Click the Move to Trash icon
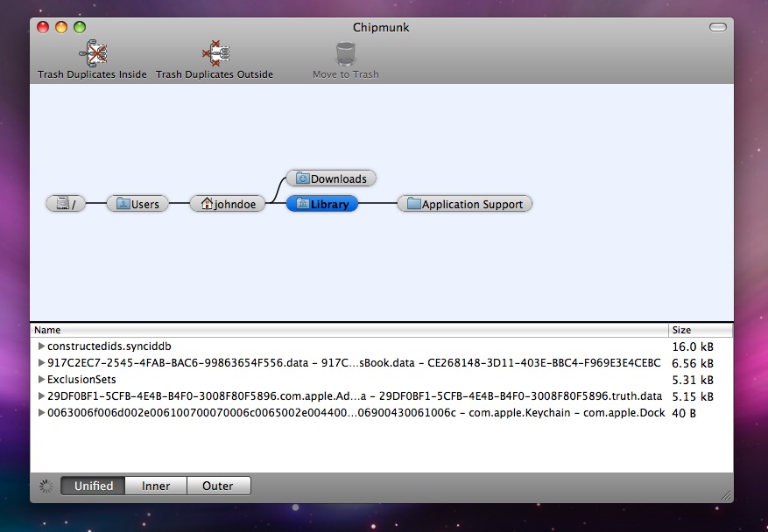The height and width of the screenshot is (532, 768). (344, 54)
